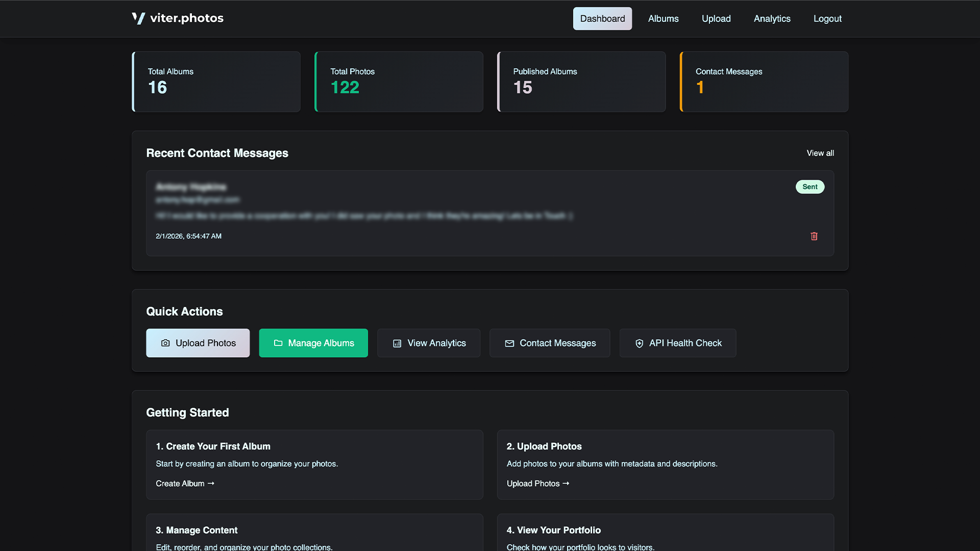The image size is (980, 551).
Task: Click the published albums count 15
Action: [x=523, y=88]
